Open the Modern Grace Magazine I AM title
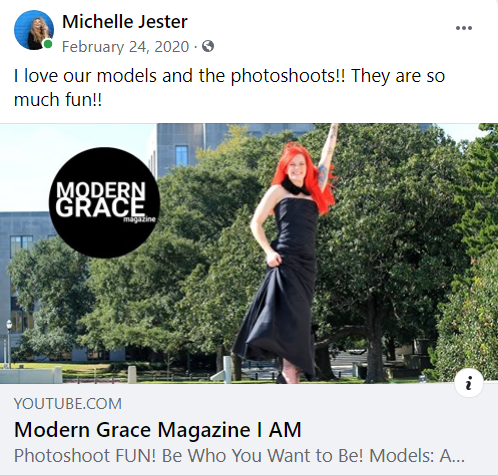498x476 pixels. pos(158,429)
